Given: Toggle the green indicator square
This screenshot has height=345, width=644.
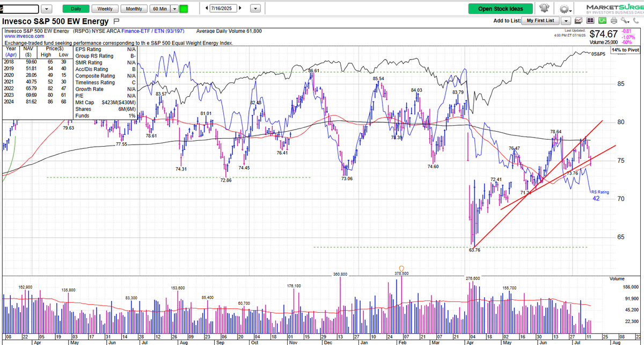Looking at the screenshot, I should (x=184, y=9).
